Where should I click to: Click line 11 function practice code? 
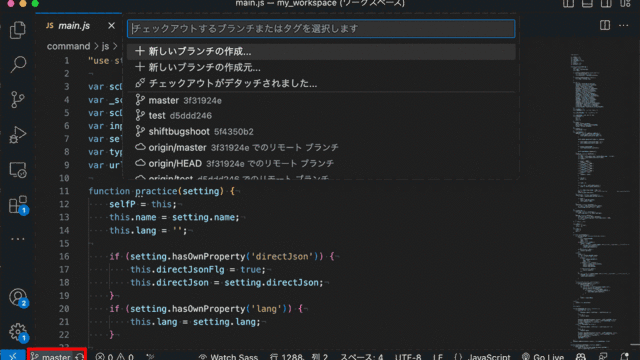click(162, 191)
